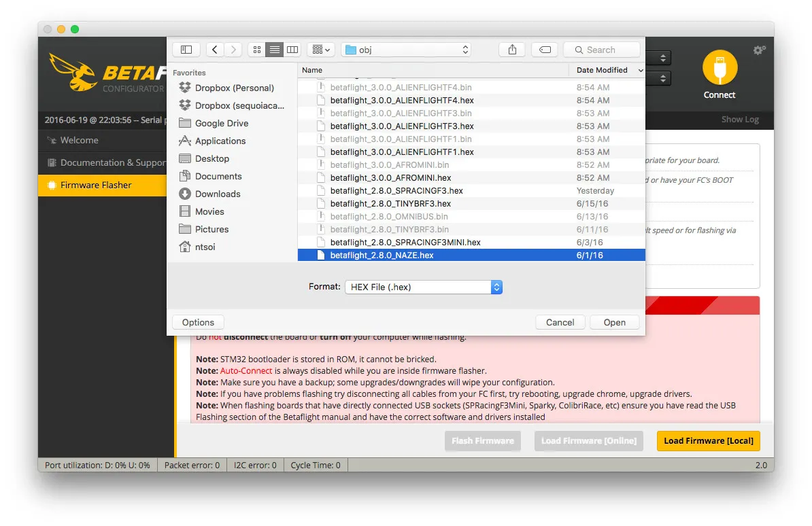This screenshot has height=526, width=812.
Task: Click the Share icon in dialog toolbar
Action: (x=513, y=50)
